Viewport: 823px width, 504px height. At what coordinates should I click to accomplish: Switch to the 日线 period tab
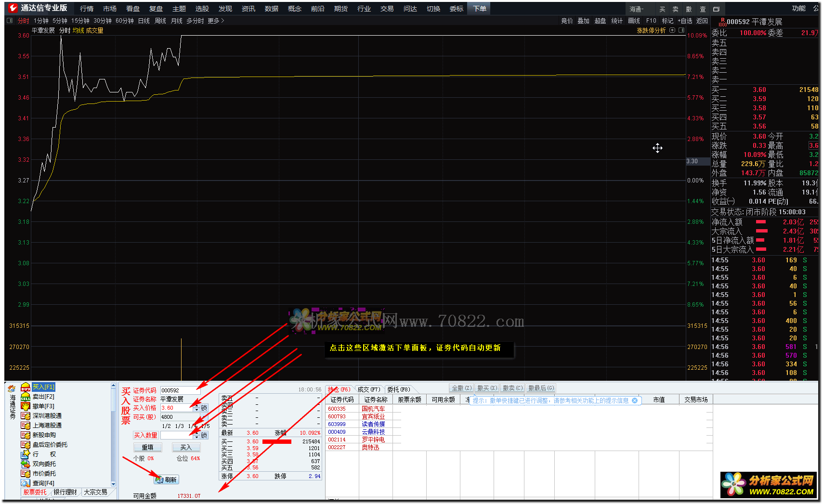(x=144, y=21)
